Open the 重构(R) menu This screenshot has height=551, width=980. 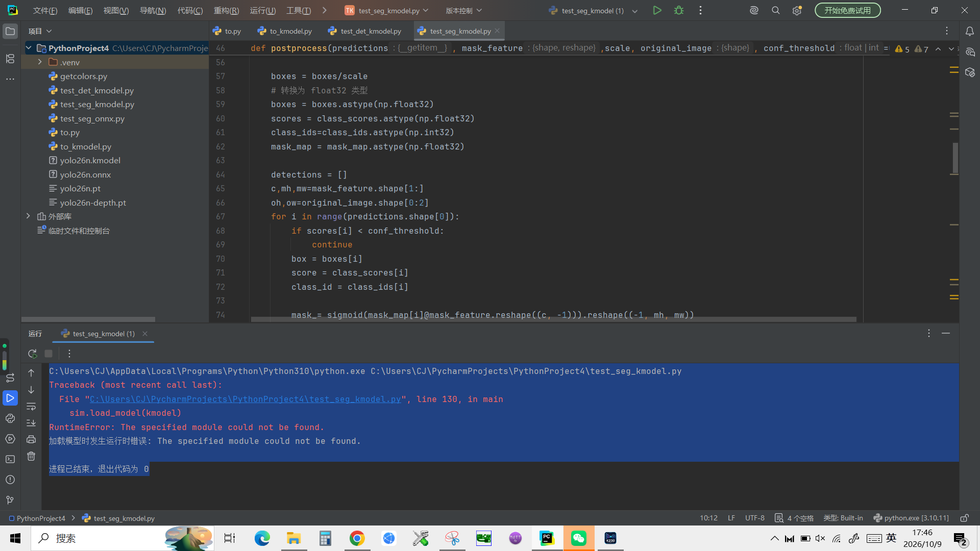[x=226, y=11]
